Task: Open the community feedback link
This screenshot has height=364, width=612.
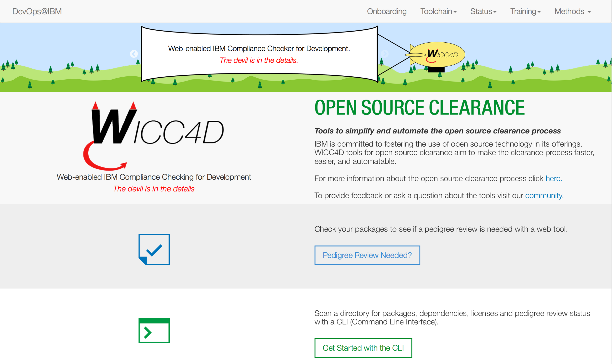Action: [x=544, y=196]
